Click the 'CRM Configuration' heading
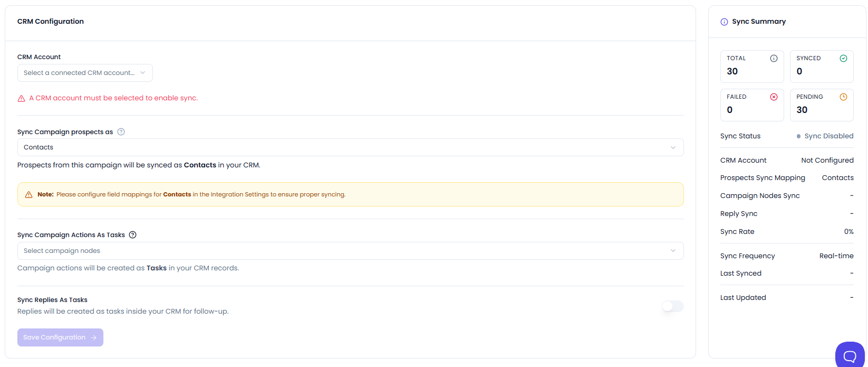Image resolution: width=868 pixels, height=367 pixels. tap(51, 22)
